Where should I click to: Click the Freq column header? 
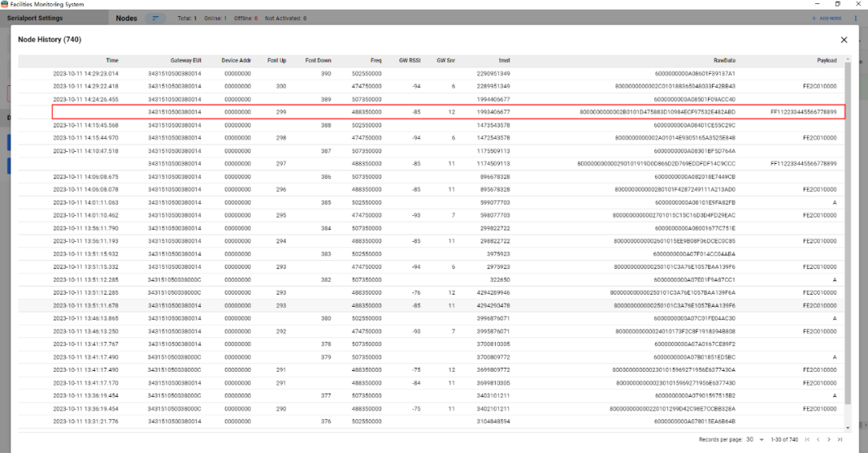(375, 60)
